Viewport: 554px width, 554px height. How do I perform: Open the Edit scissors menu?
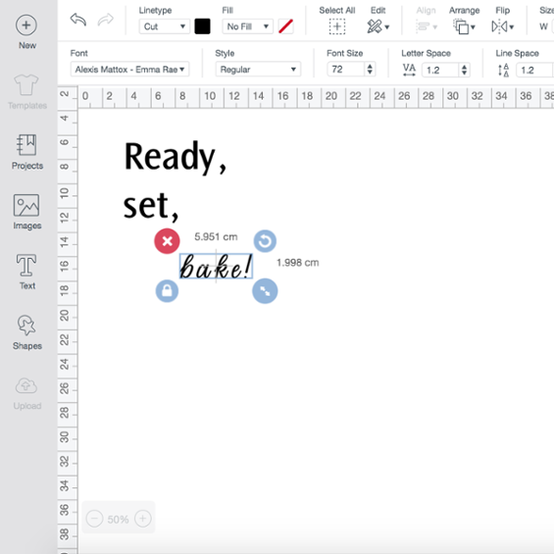(378, 26)
